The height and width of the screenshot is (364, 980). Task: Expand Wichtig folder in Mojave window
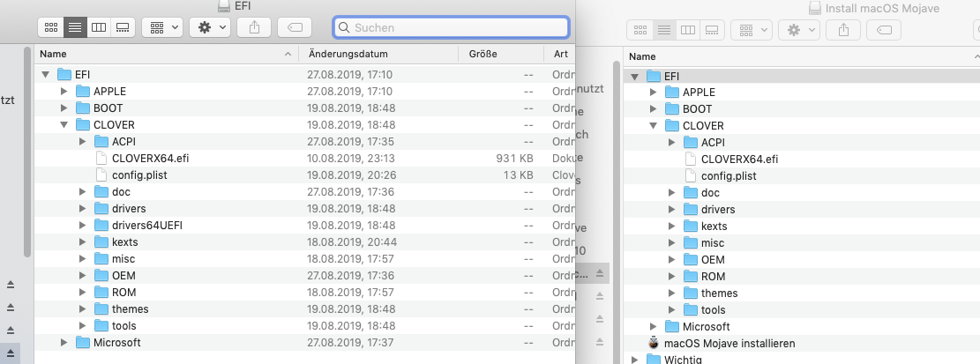tap(634, 360)
